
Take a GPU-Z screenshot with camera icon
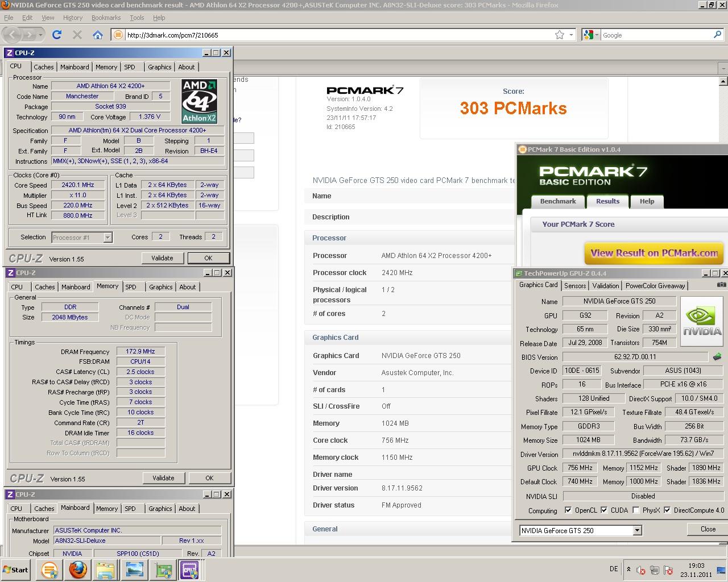click(721, 285)
